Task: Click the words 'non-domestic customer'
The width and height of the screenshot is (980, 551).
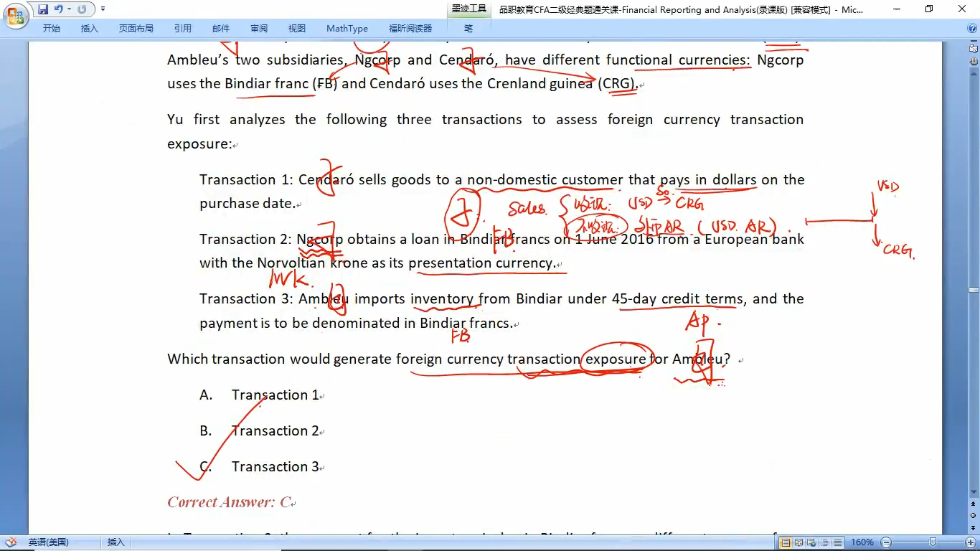Action: [x=545, y=179]
